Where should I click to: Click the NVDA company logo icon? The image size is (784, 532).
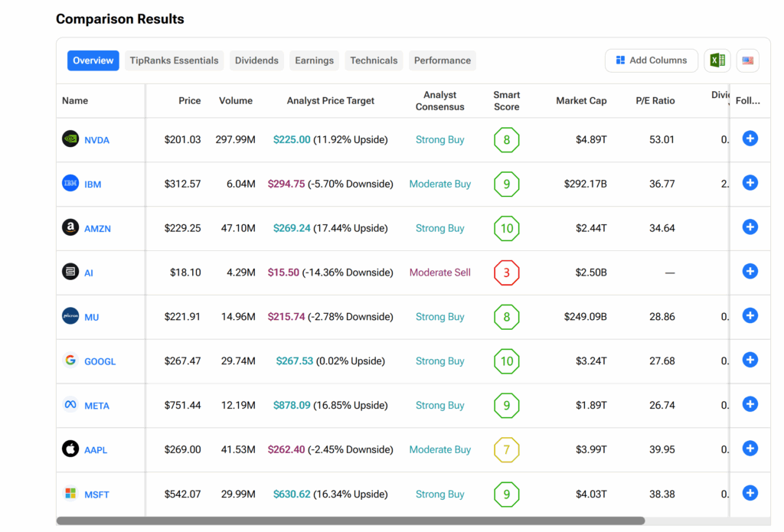(70, 139)
